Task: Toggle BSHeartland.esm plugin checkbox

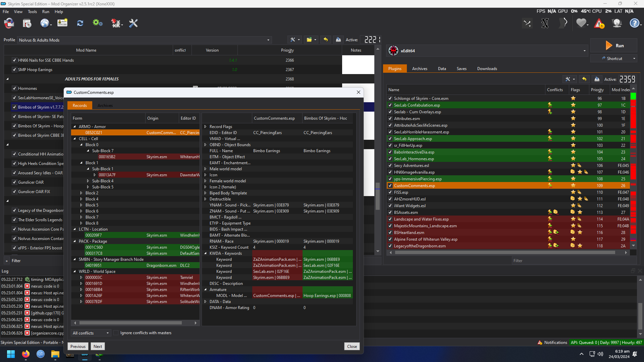Action: (390, 233)
